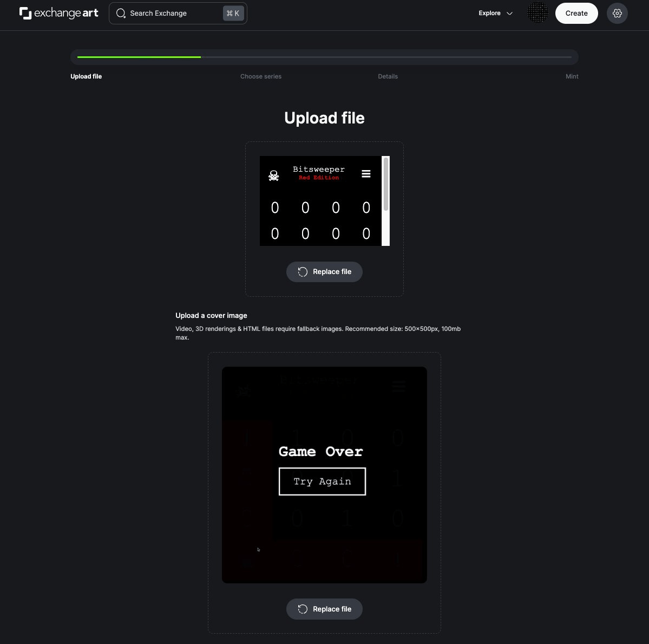Expand the Explore dropdown
Screen dimensions: 649x644
click(495, 13)
